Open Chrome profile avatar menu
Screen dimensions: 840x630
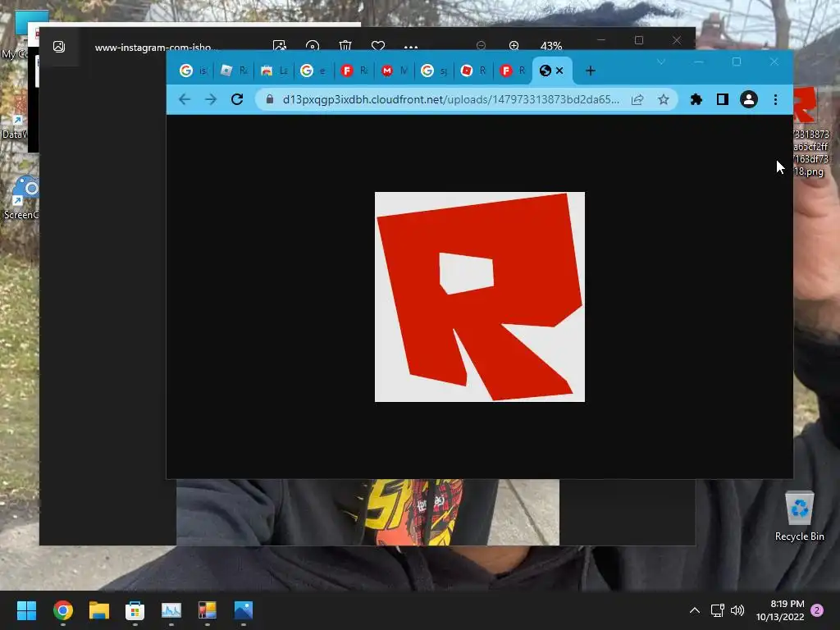point(748,99)
